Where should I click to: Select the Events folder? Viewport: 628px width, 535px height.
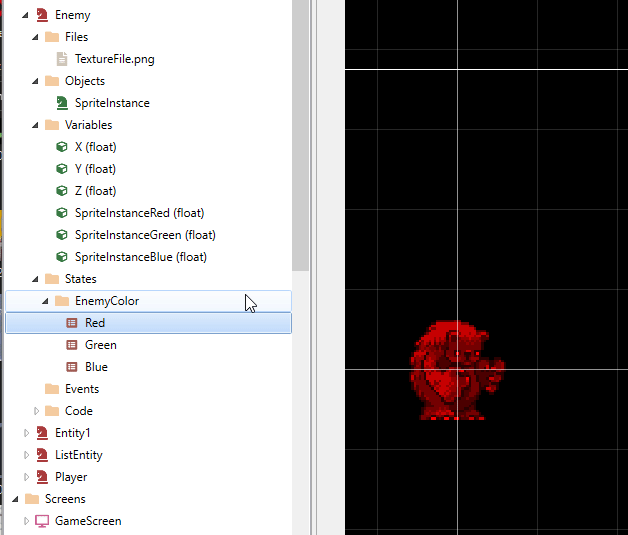[81, 389]
